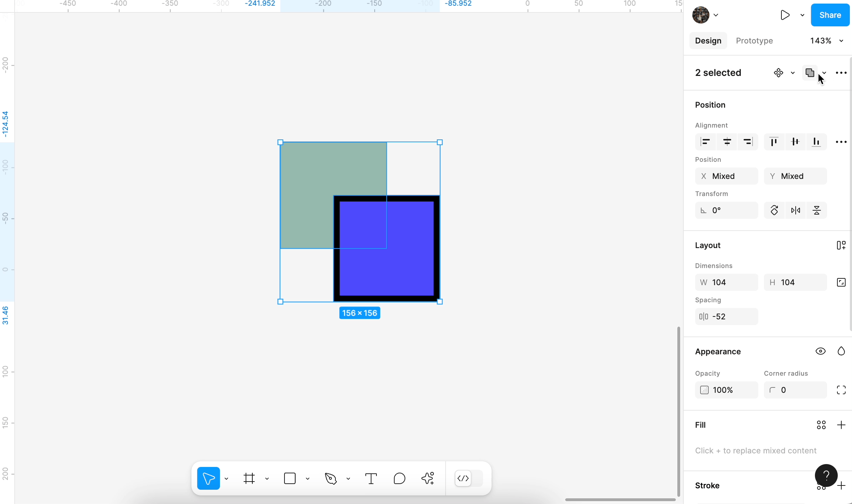Select the Text tool in toolbar
The image size is (852, 504).
370,478
